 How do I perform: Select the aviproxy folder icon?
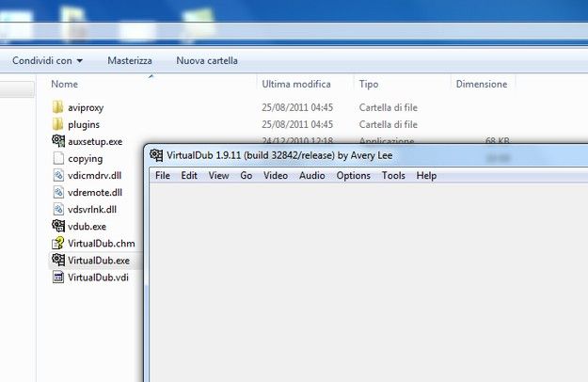pos(57,107)
